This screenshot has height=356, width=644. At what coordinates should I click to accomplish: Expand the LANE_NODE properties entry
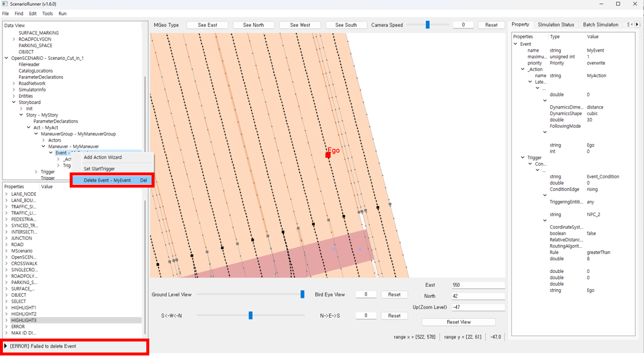[6, 194]
